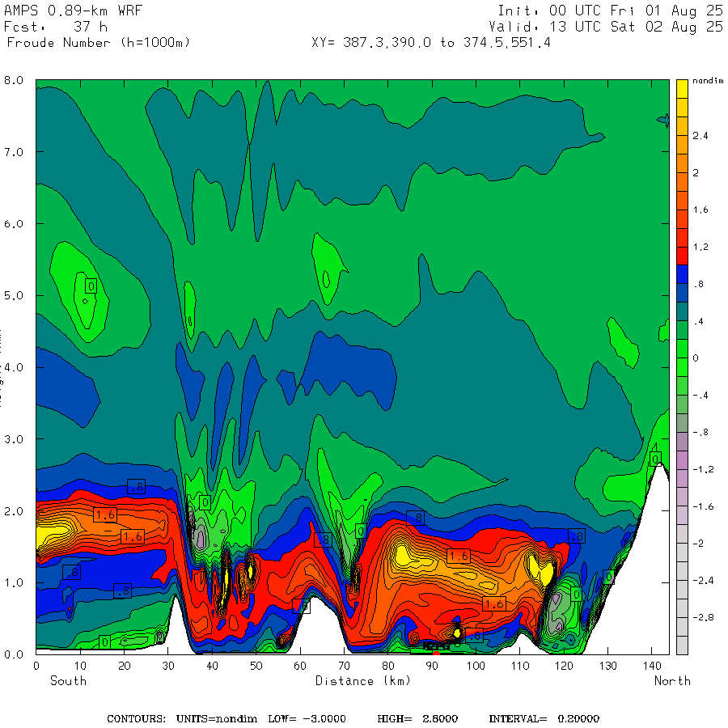
Task: Click 'CONTOURS: UNITS=nondim' footer text
Action: click(182, 719)
